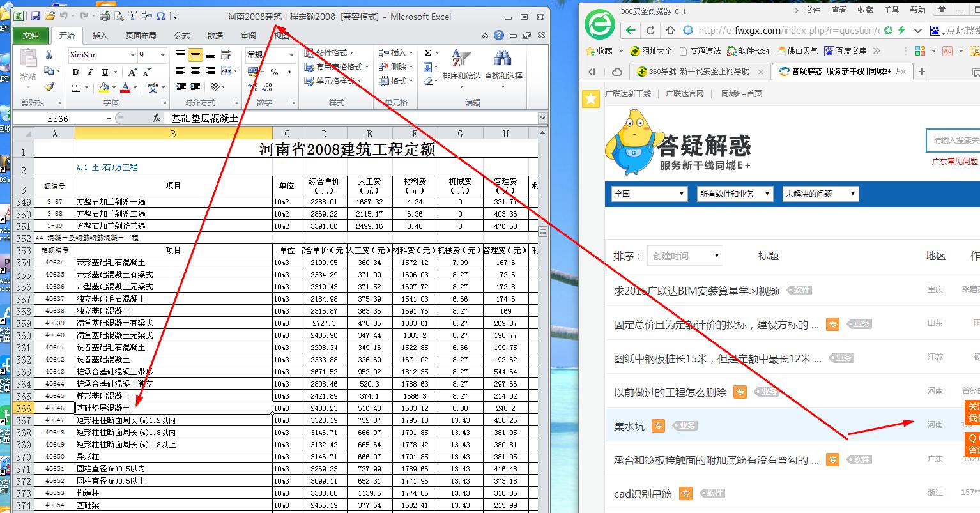Switch to 审阅 ribbon tab
The height and width of the screenshot is (513, 980).
(x=249, y=36)
